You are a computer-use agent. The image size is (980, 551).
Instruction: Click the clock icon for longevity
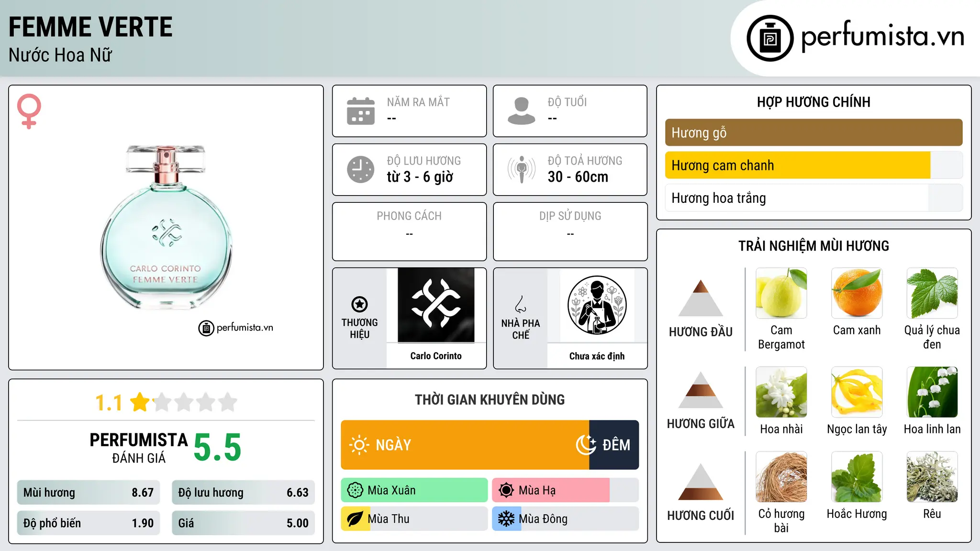tap(361, 169)
